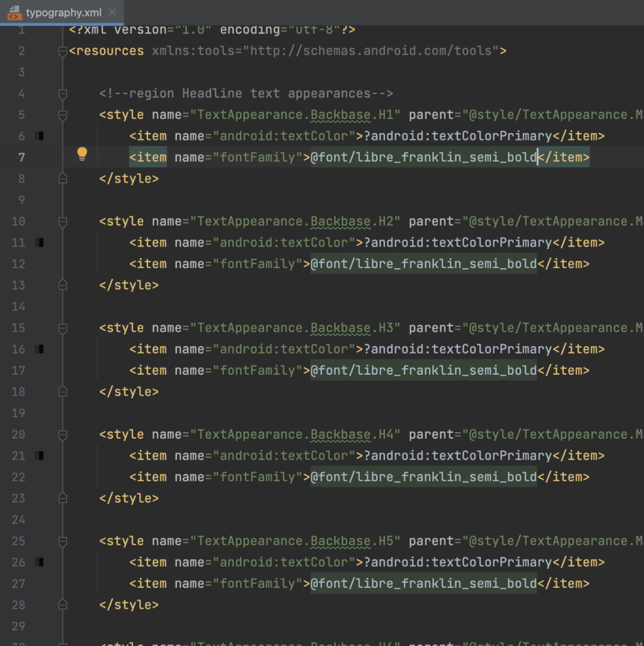Click gutter color preview on line 16
The image size is (644, 646).
[40, 349]
